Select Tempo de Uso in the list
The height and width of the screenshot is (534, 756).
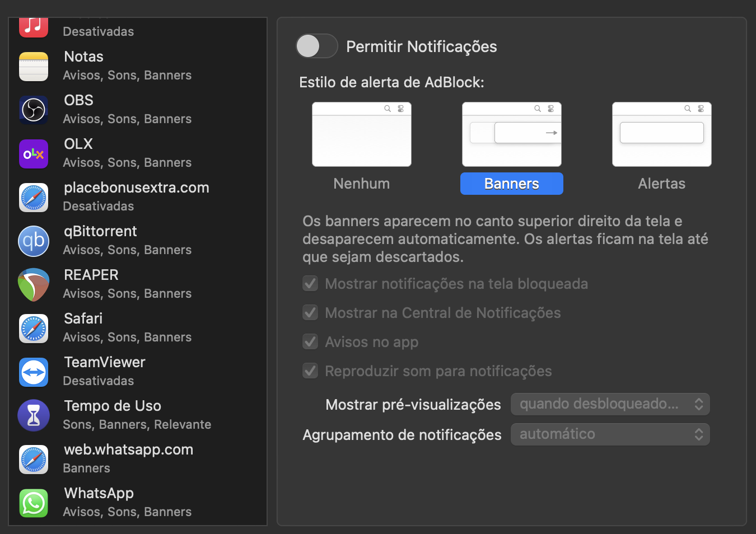(113, 406)
